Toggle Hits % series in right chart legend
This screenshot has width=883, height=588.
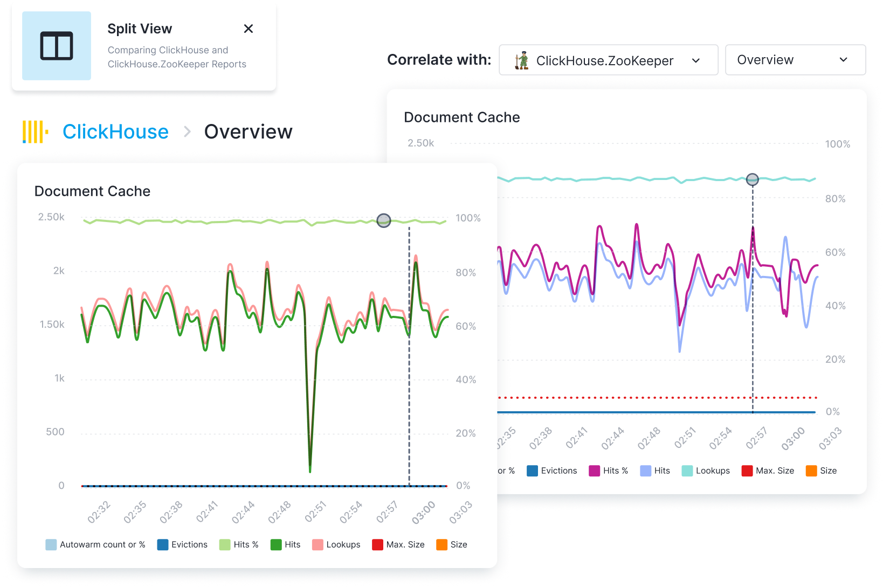click(x=609, y=471)
